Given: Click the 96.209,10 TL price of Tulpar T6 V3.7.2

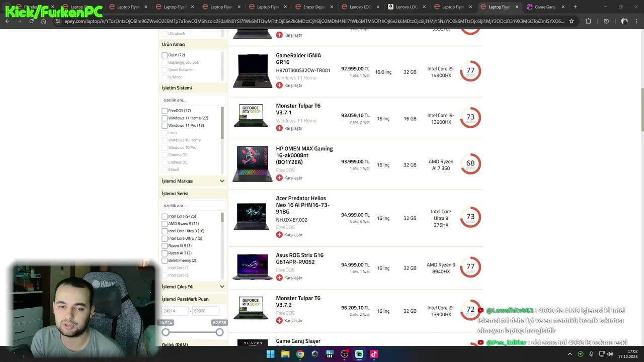Looking at the screenshot, I should tap(355, 308).
